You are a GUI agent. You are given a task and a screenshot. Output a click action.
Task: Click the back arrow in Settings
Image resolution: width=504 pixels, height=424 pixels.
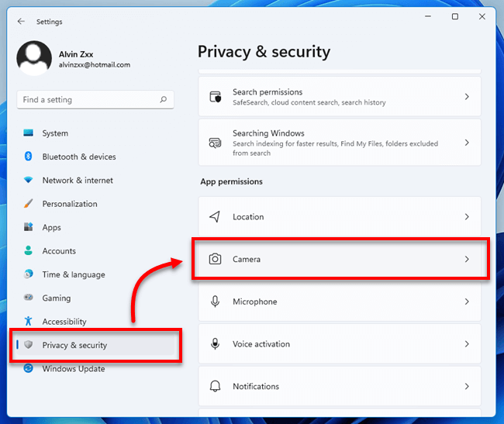21,22
